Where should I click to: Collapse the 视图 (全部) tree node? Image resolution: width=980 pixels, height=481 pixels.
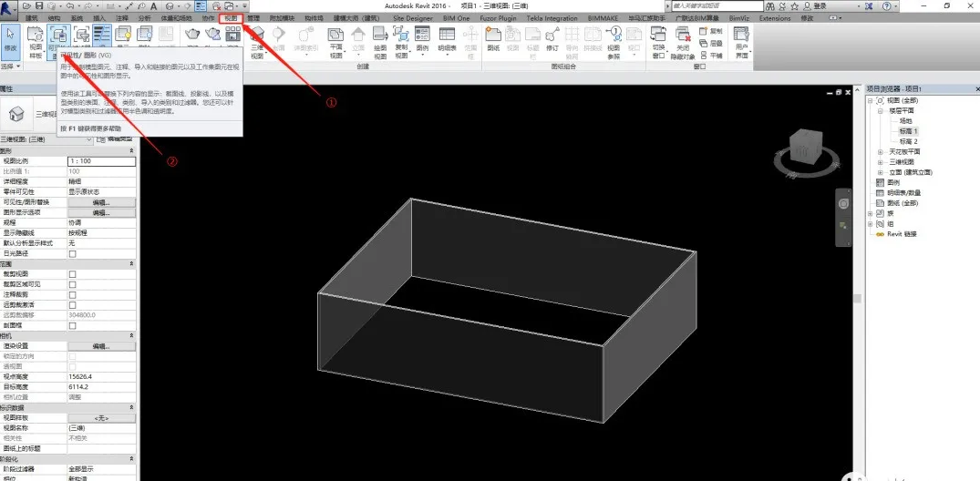coord(871,100)
